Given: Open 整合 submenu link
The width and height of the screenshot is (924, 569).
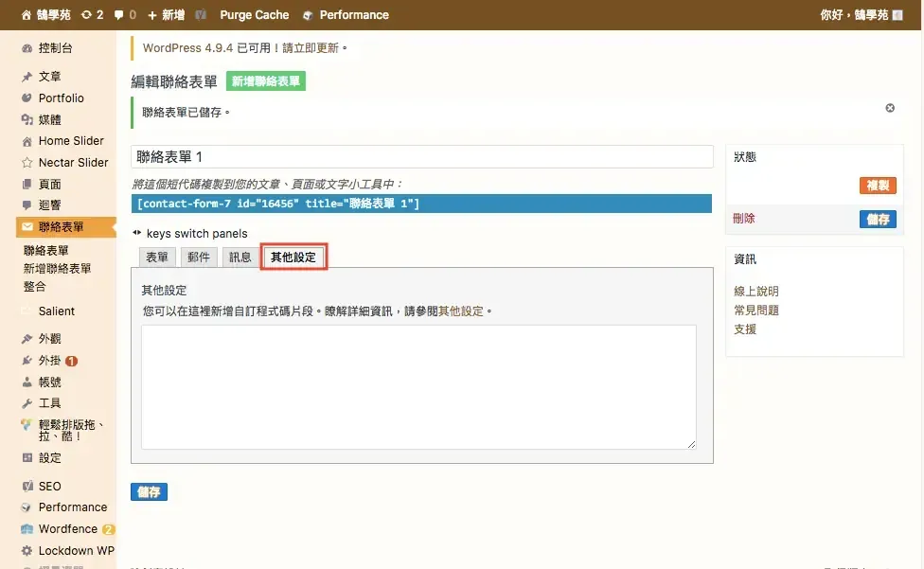Looking at the screenshot, I should pyautogui.click(x=34, y=287).
